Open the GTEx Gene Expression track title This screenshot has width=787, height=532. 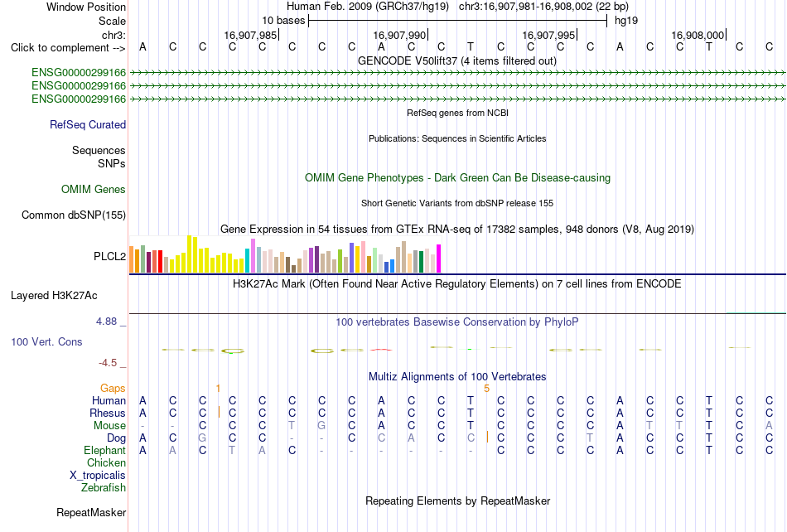click(x=457, y=229)
